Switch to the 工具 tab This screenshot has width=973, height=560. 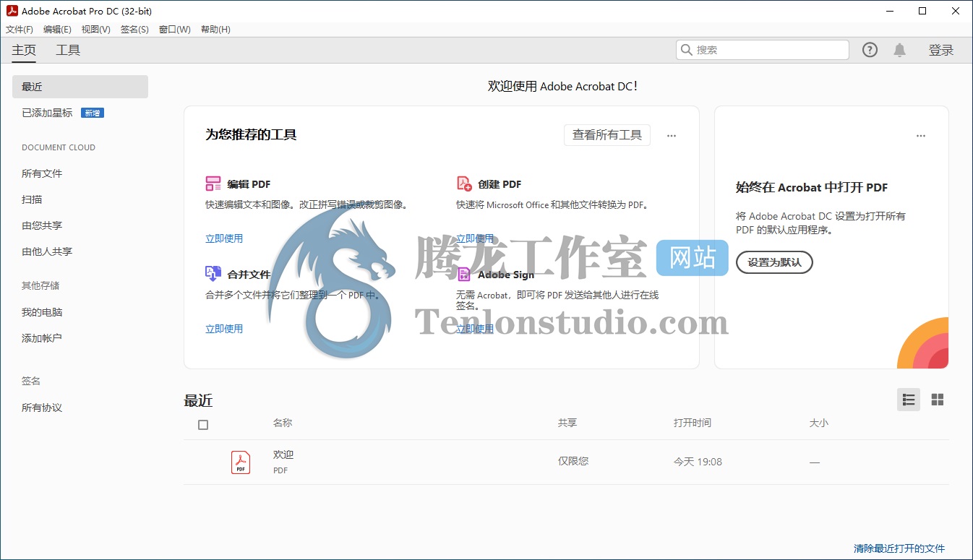(x=68, y=50)
